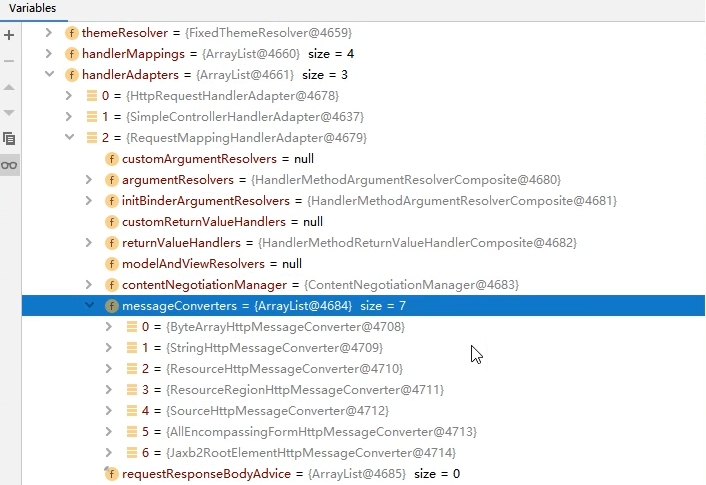This screenshot has width=706, height=485.
Task: Click the Remove Watch minus icon
Action: pyautogui.click(x=9, y=61)
